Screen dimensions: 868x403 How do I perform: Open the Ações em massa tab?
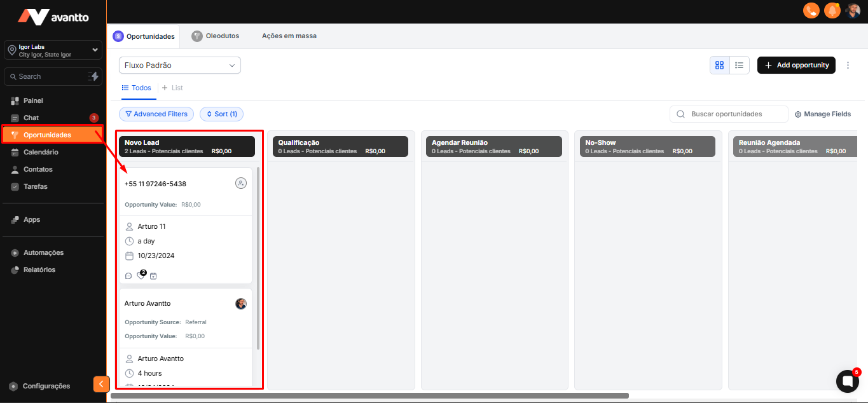pyautogui.click(x=289, y=36)
